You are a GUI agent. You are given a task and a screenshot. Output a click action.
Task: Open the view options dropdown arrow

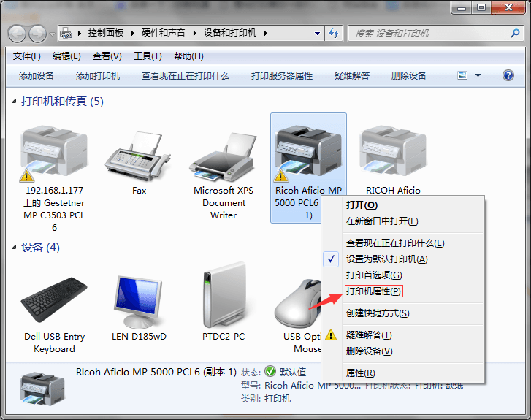478,75
